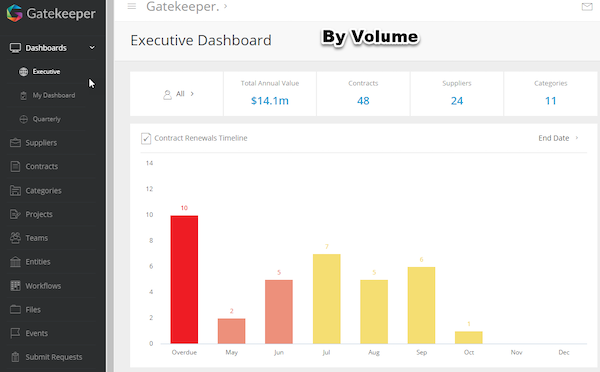This screenshot has width=600, height=372.
Task: Click the user filter person icon
Action: [x=167, y=95]
